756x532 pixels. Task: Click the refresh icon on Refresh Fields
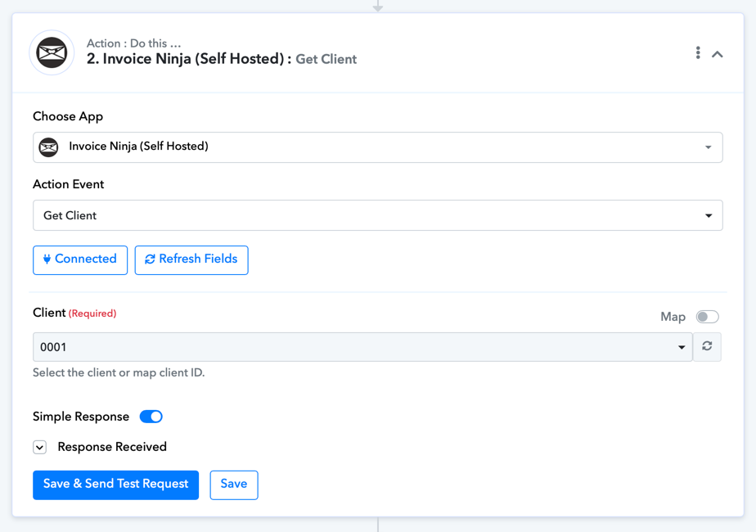150,259
